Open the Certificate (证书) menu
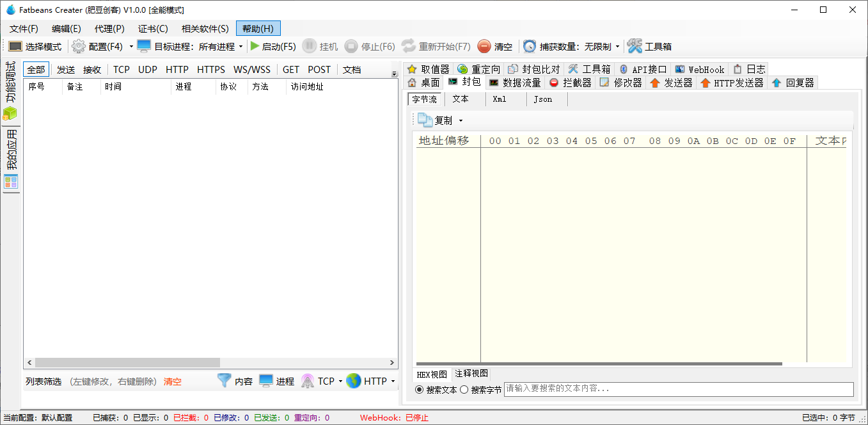 coord(153,29)
